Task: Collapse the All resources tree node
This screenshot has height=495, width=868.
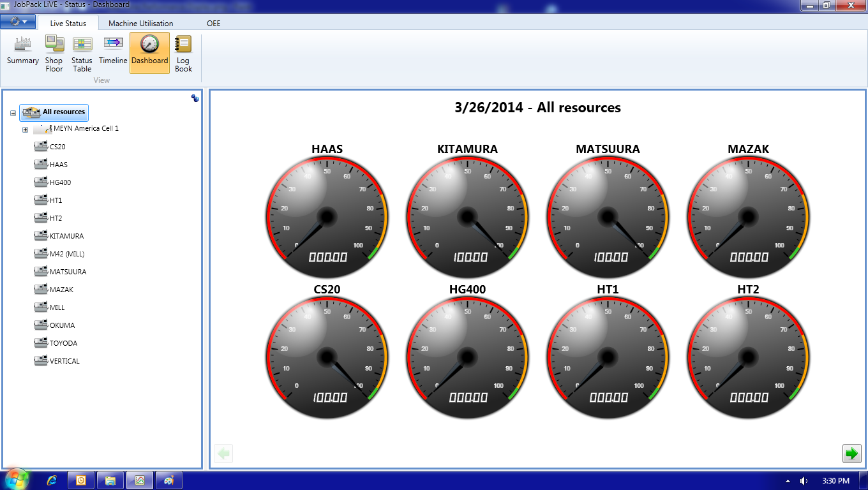Action: click(x=13, y=113)
